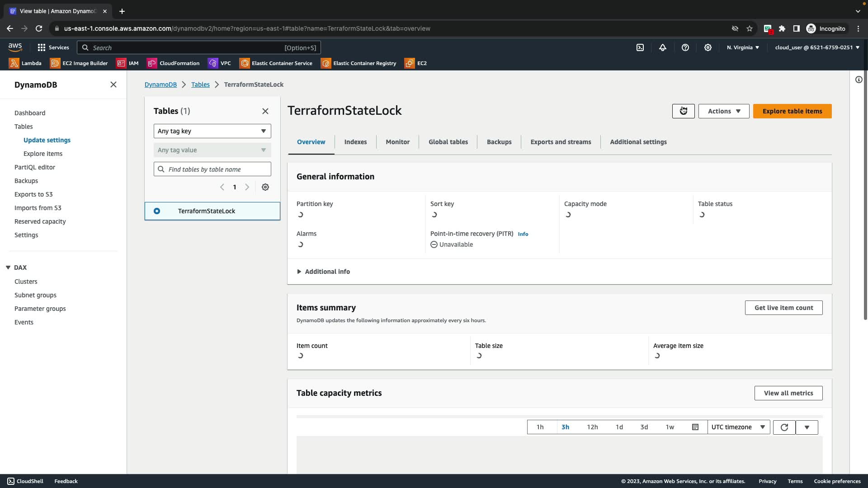
Task: Click the notifications bell icon
Action: coord(663,47)
